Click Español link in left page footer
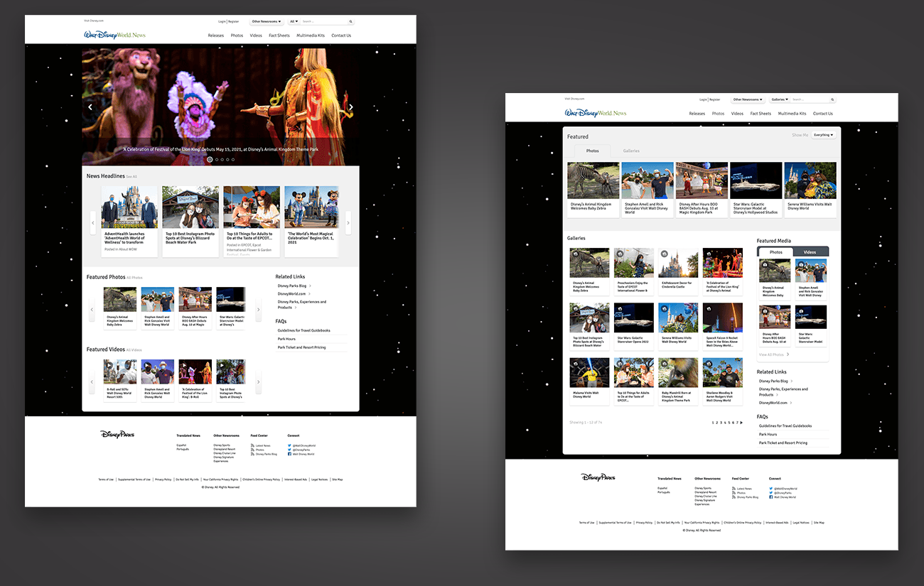The height and width of the screenshot is (586, 924). (181, 445)
